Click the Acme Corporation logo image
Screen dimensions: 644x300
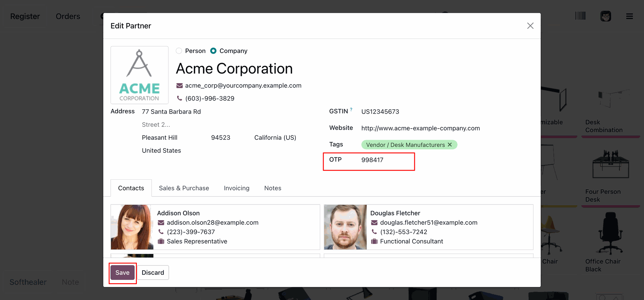140,75
